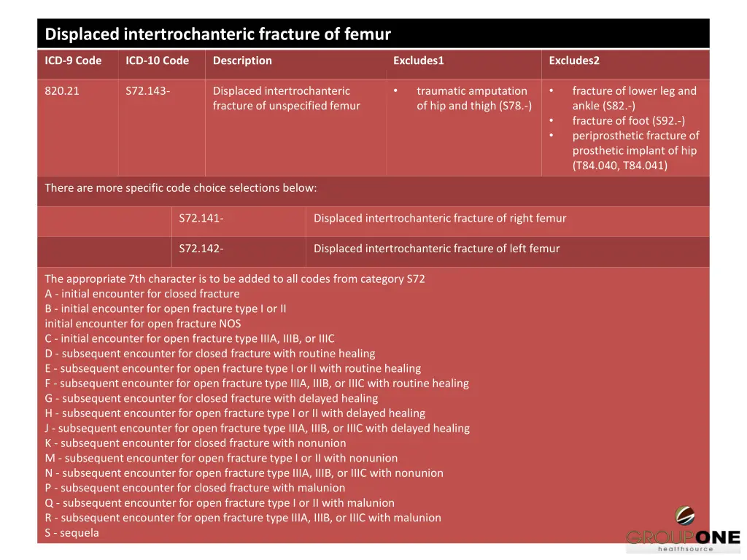Click 'Displaced intertrochanteric fracture of left femur'
The image size is (747, 560).
tap(436, 249)
